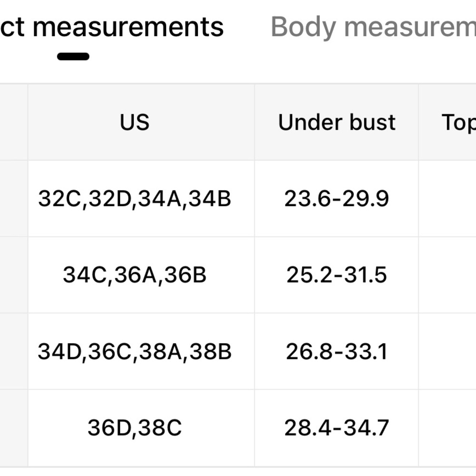Select the 32C,32D,34A,34B size cell

(x=135, y=198)
